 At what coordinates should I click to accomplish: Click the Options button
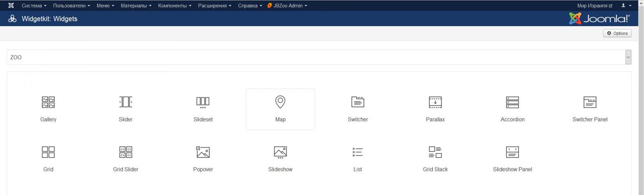[x=617, y=33]
